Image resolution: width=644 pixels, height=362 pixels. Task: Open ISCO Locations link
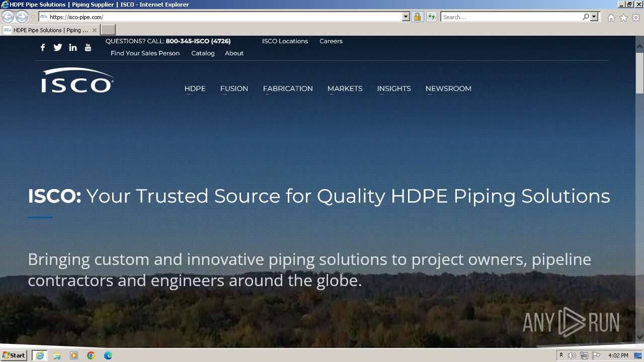[285, 41]
